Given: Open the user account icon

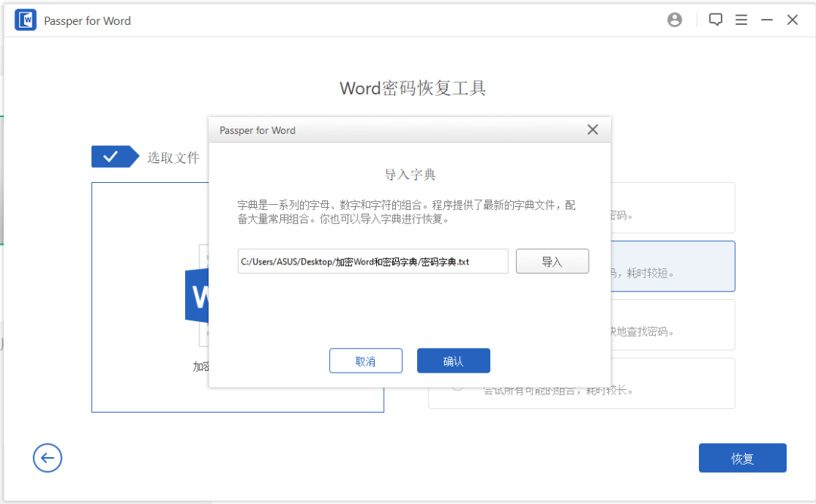Looking at the screenshot, I should (x=675, y=20).
